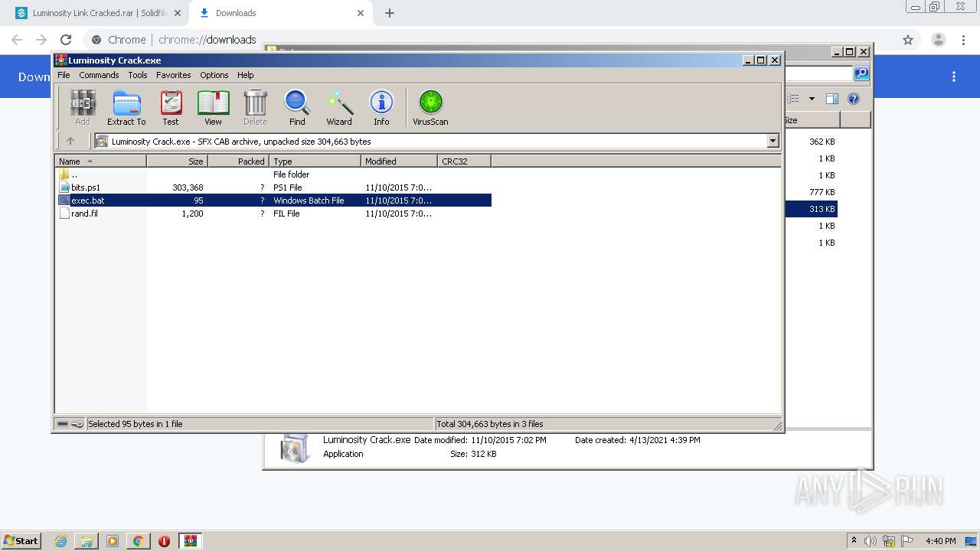Select the 362 KB entry in Explorer window
Screen dimensions: 980x551
pos(822,142)
